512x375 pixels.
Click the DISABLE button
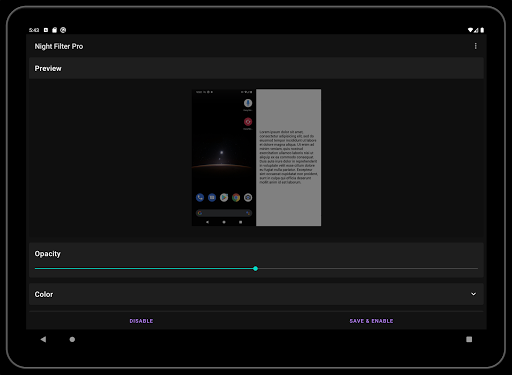pos(141,321)
